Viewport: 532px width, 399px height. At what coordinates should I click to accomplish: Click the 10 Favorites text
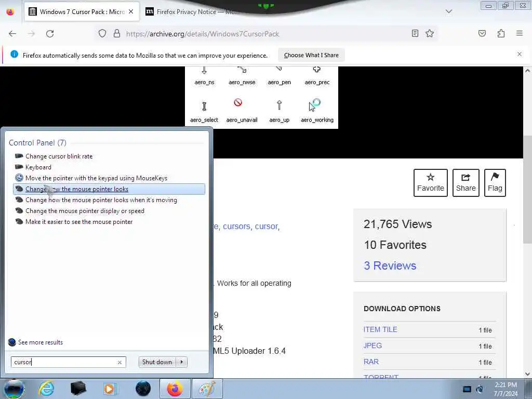395,245
